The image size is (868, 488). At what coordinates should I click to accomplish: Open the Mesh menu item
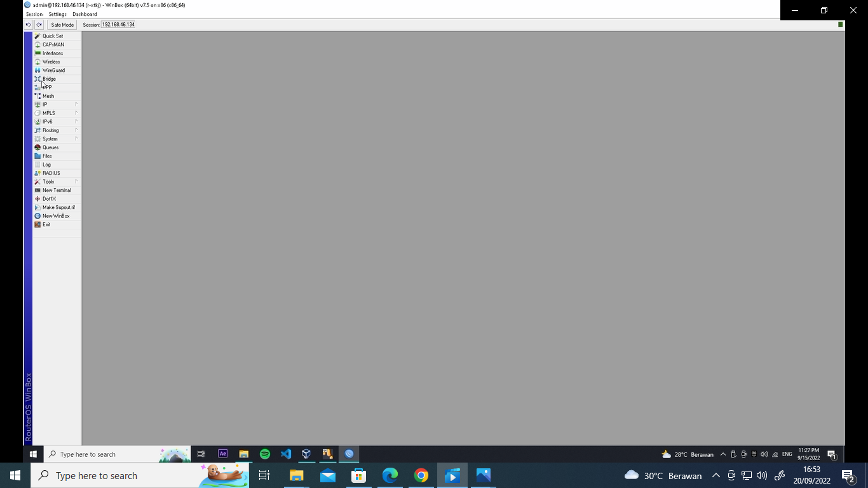click(57, 96)
